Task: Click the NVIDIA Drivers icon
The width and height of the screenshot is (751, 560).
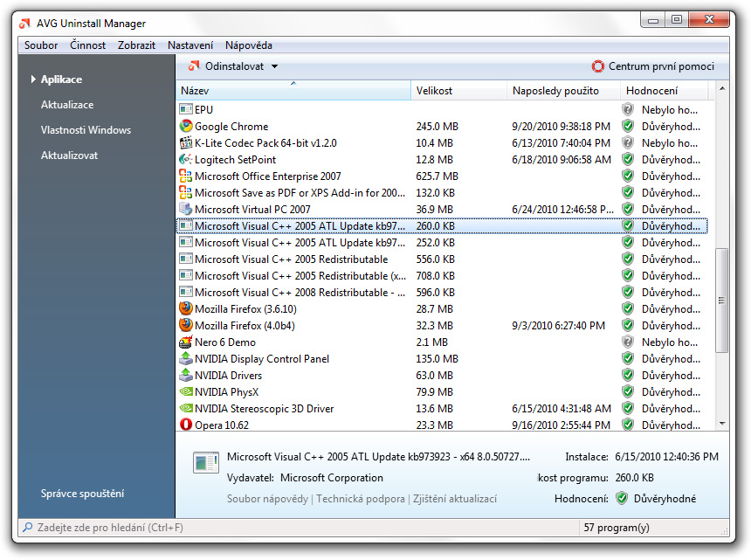Action: (x=186, y=375)
